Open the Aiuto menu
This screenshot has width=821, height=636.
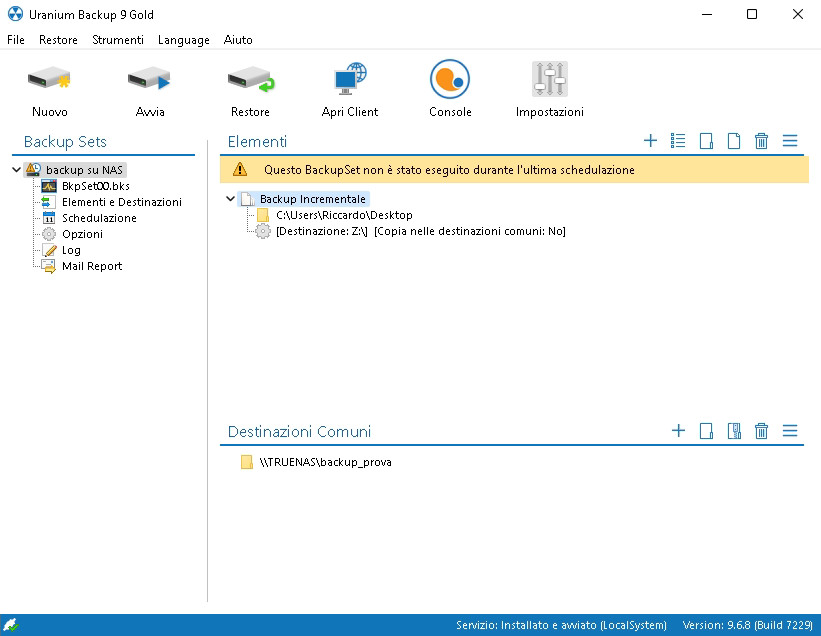(x=238, y=40)
